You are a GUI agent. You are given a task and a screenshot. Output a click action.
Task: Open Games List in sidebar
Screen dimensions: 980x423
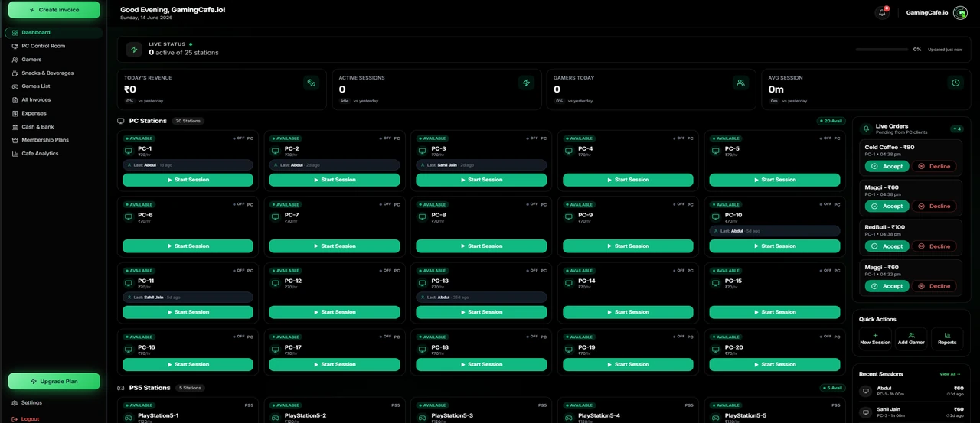pos(54,86)
